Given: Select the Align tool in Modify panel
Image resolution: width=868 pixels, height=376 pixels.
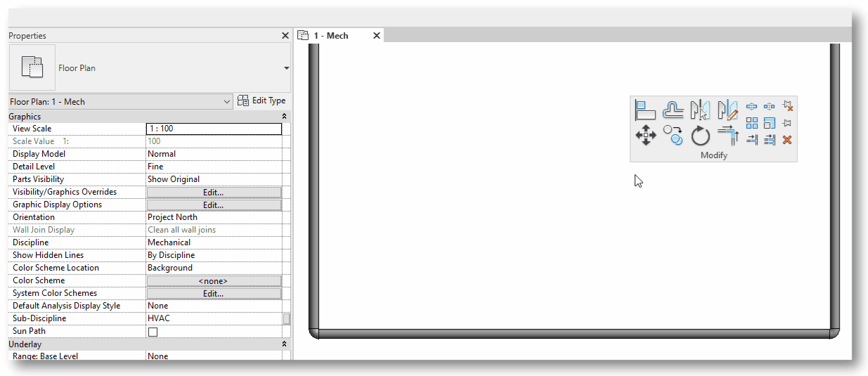Looking at the screenshot, I should click(645, 110).
